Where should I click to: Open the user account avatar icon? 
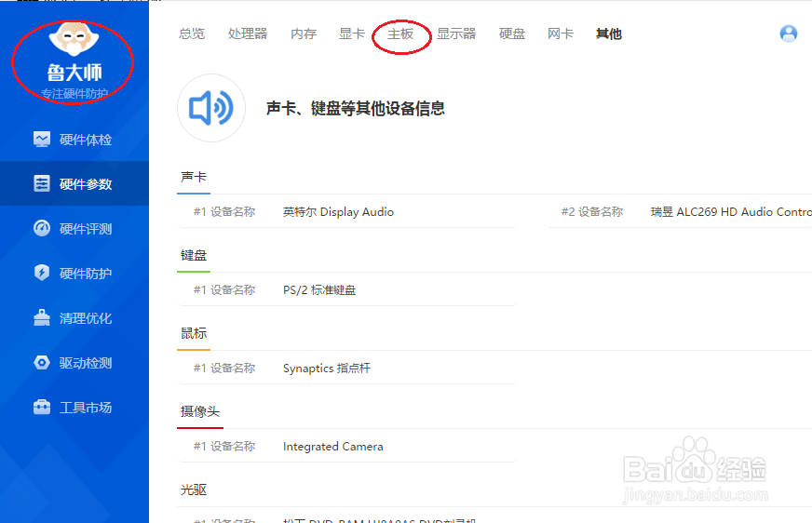click(x=788, y=34)
